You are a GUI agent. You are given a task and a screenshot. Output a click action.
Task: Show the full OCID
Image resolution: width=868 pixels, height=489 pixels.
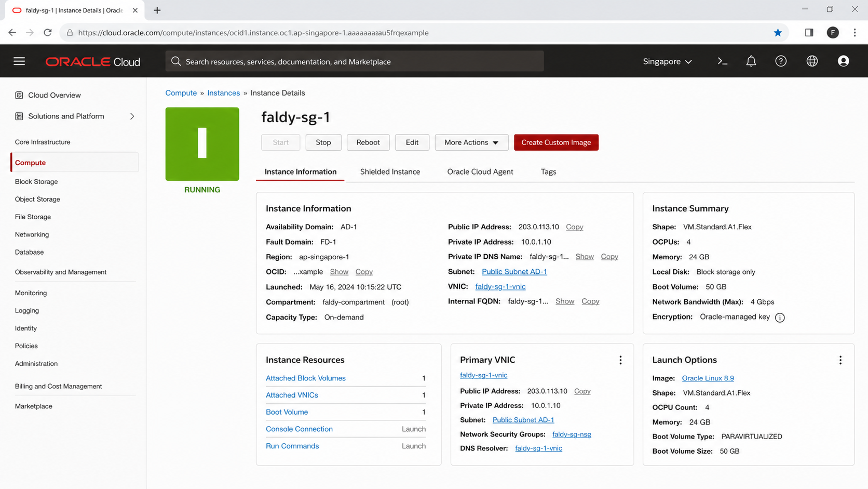[339, 272]
